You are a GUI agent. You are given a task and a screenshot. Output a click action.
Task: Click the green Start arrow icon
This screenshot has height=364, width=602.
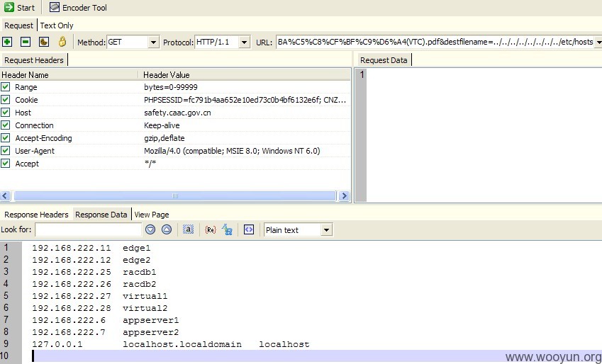[9, 7]
